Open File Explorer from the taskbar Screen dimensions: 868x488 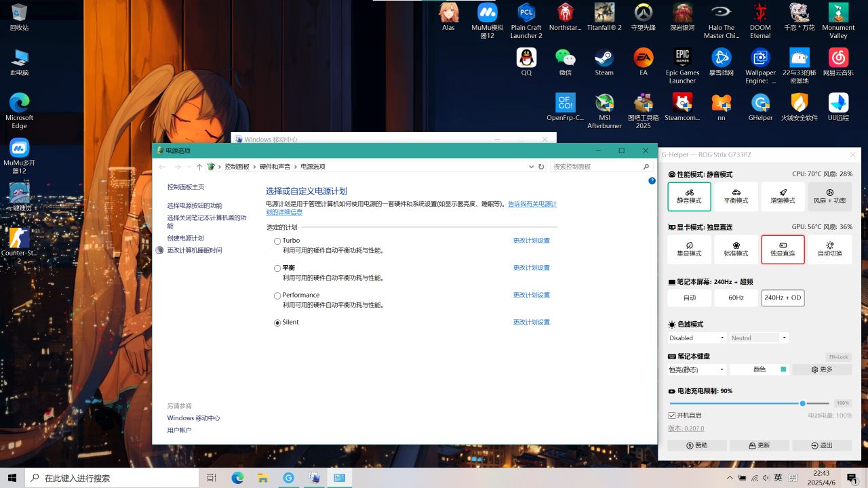point(262,478)
